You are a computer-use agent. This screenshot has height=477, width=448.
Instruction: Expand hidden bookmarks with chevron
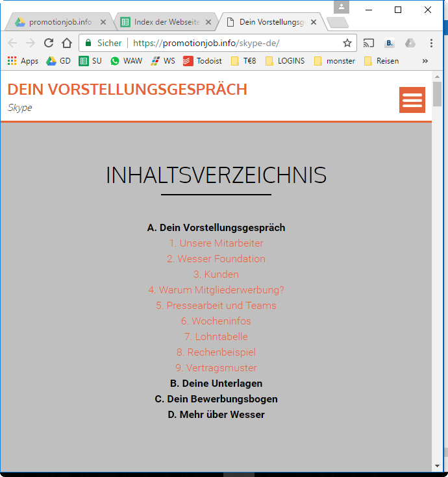[425, 61]
